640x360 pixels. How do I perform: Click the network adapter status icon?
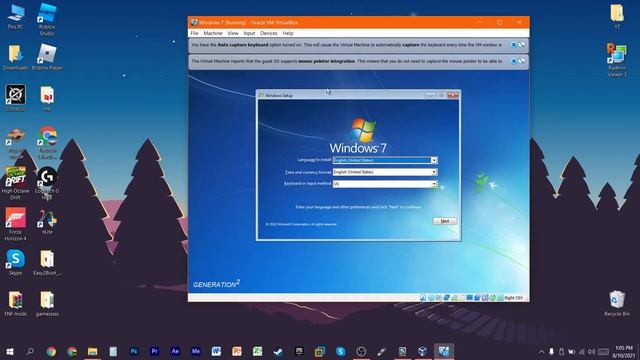[x=446, y=298]
